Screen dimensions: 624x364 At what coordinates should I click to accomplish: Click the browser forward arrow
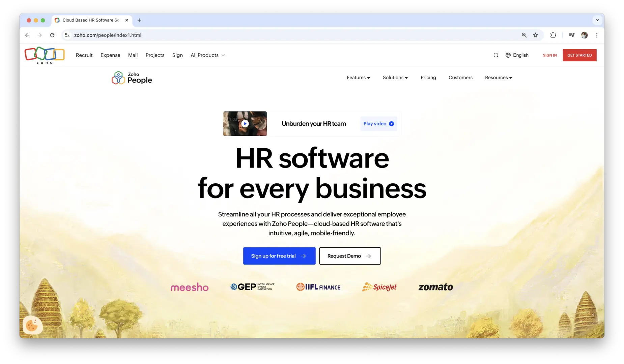[40, 35]
